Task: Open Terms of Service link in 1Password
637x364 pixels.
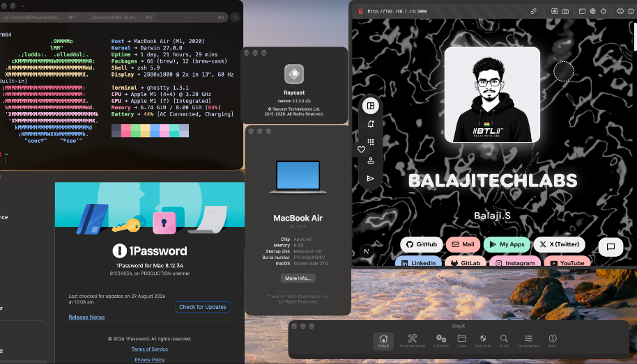Action: 150,349
